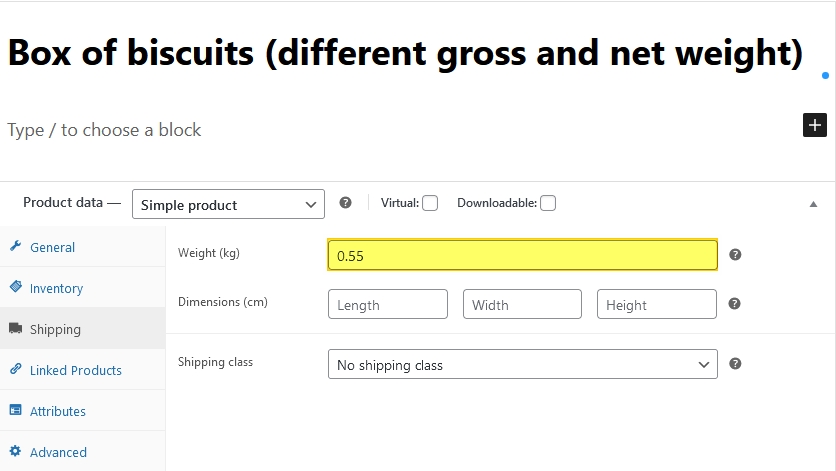Click the Weight (kg) input field

click(522, 255)
